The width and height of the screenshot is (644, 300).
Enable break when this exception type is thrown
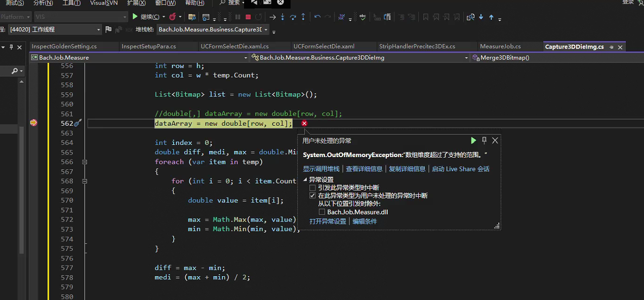[312, 188]
